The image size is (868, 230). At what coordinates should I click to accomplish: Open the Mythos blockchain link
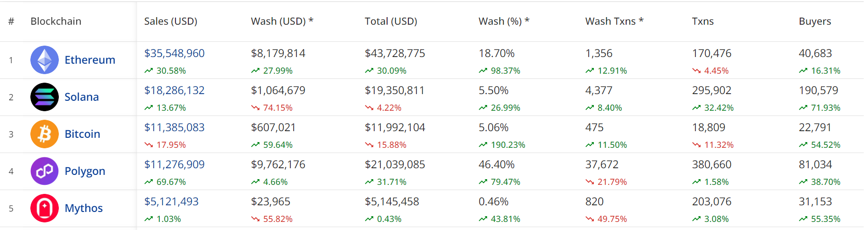pos(83,208)
